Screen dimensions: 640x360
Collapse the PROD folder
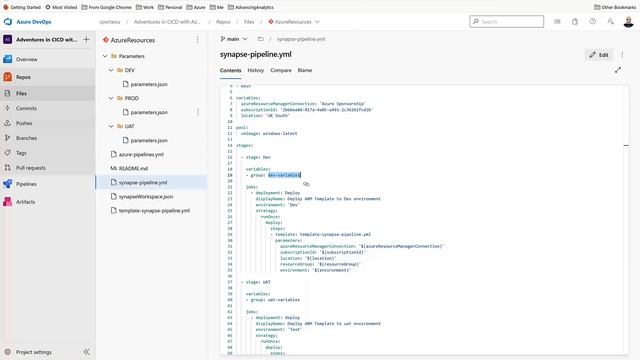111,98
